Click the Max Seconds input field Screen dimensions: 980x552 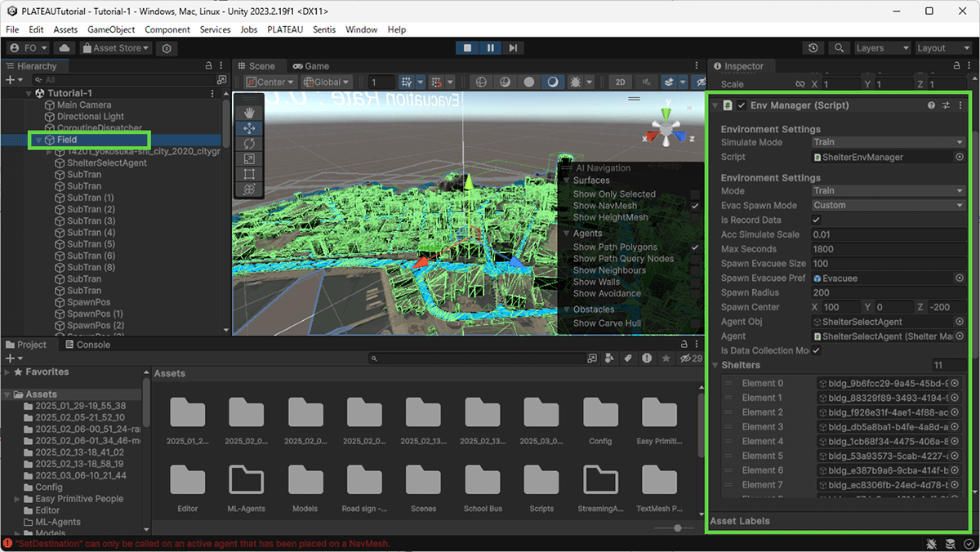889,249
